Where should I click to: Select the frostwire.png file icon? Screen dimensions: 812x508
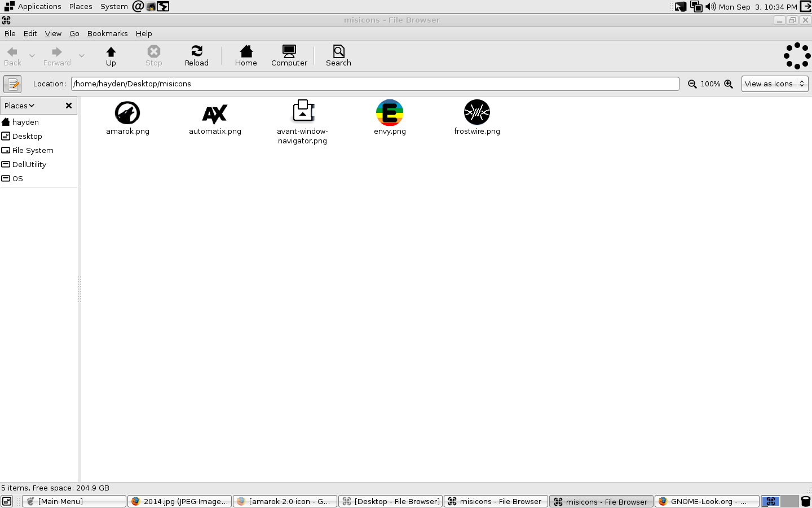477,112
